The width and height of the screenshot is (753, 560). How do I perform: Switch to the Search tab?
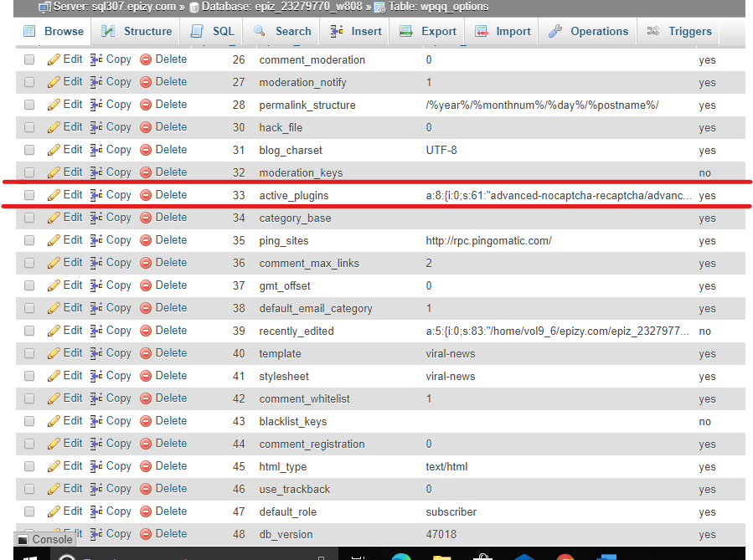click(x=282, y=31)
